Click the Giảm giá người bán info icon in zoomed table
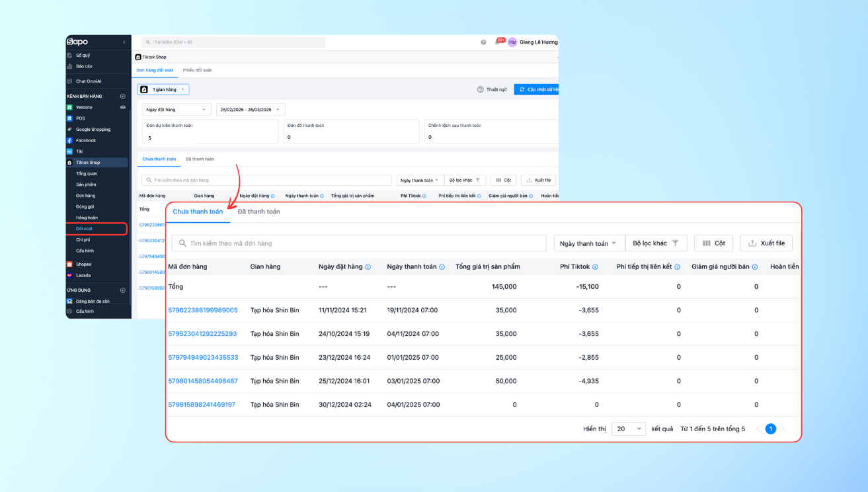868x492 pixels. [754, 267]
